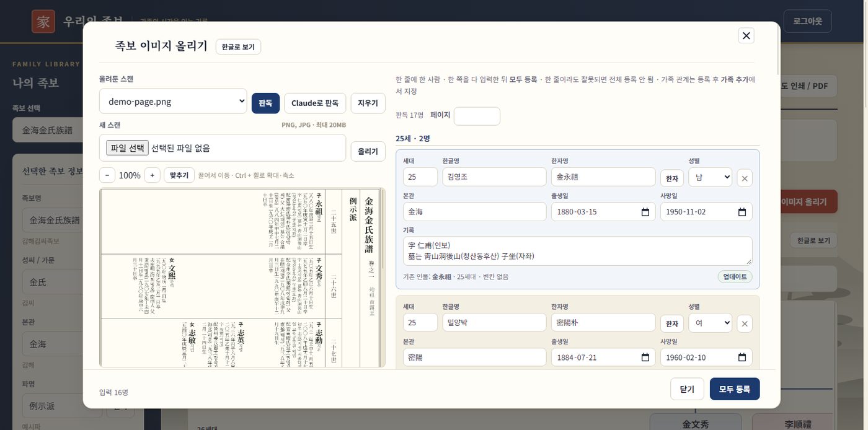Viewport: 868px width, 430px height.
Task: Toggle 한글로 보기 in dialog header
Action: pyautogui.click(x=238, y=46)
